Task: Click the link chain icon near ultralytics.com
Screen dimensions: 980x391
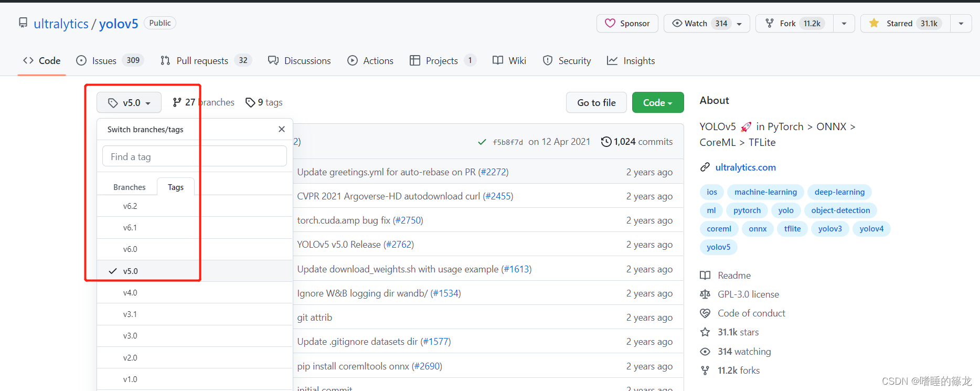Action: [x=705, y=167]
